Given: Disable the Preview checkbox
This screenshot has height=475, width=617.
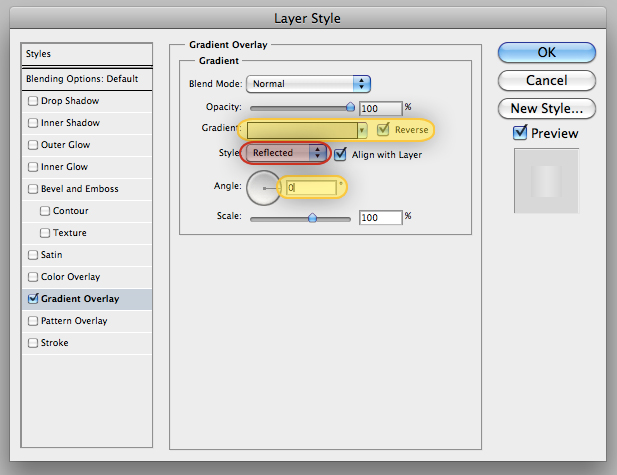Looking at the screenshot, I should point(520,133).
